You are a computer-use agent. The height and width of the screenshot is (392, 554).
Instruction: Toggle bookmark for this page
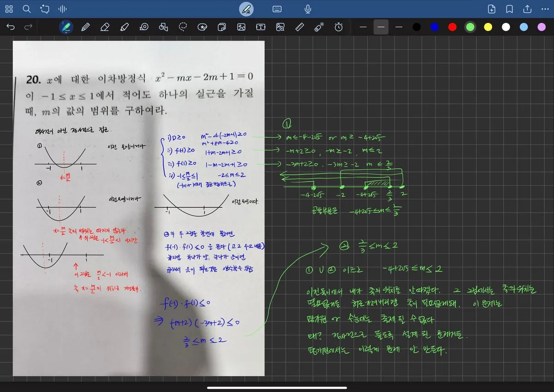[x=509, y=9]
